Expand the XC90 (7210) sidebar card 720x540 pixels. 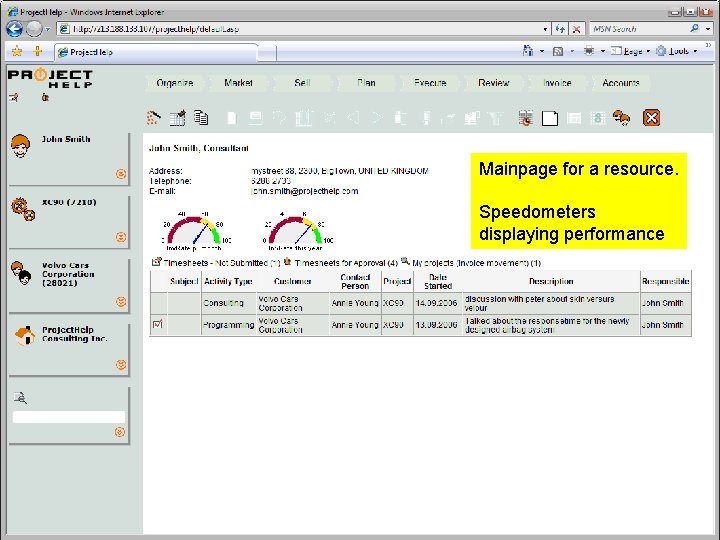[x=121, y=237]
